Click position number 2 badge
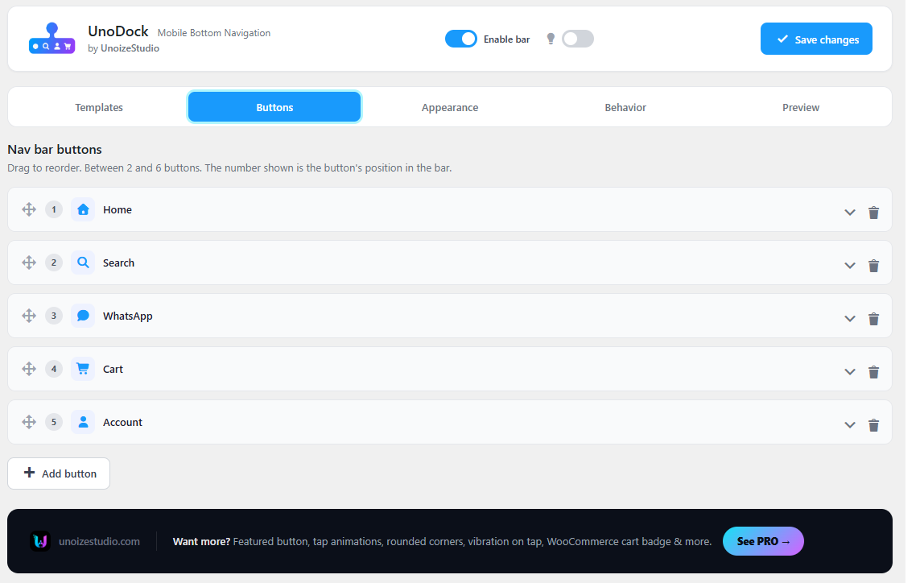Screen dimensions: 924x583 [54, 263]
